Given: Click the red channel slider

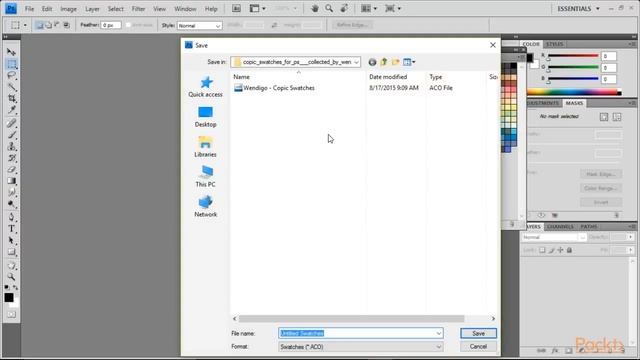Looking at the screenshot, I should point(573,56).
